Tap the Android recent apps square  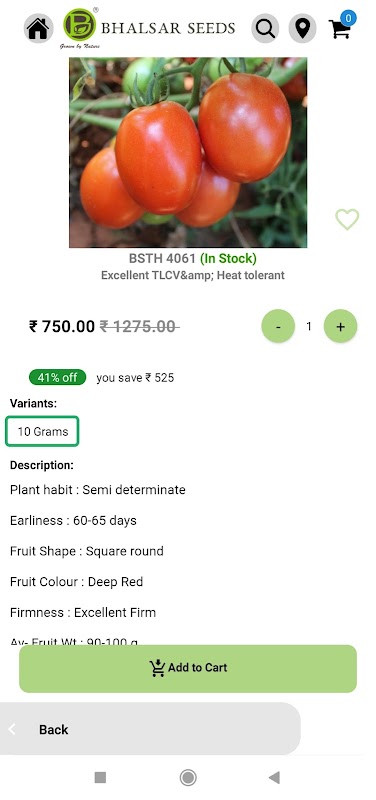point(101,777)
